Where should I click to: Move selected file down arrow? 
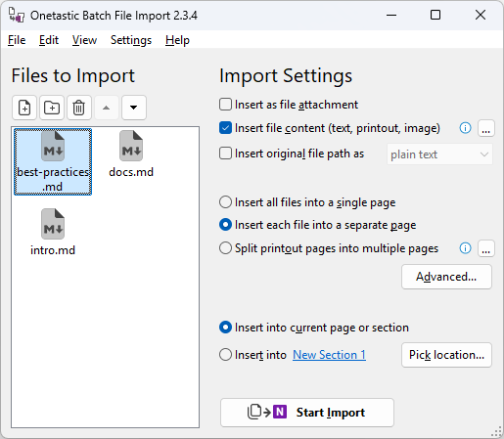click(134, 108)
